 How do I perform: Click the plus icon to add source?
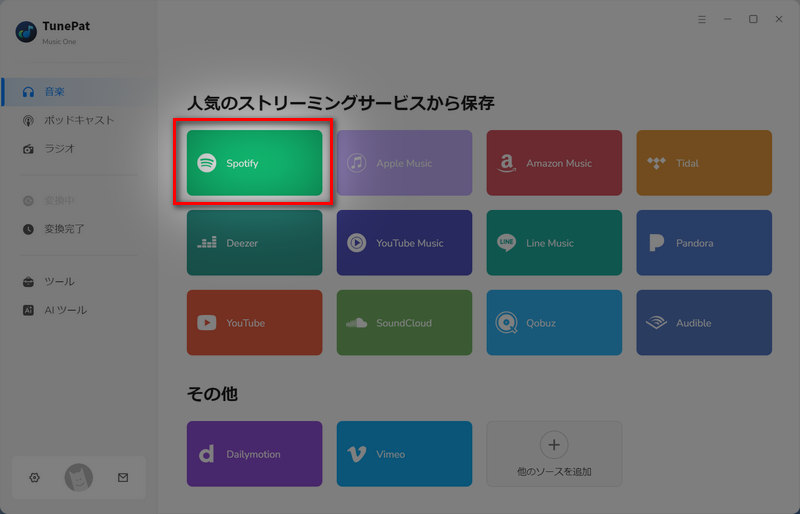pos(554,445)
